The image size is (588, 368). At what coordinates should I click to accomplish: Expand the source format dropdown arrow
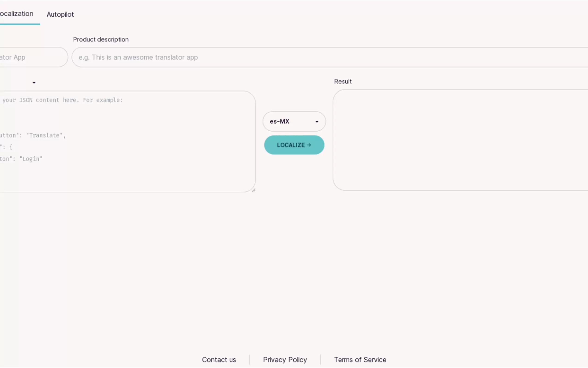pyautogui.click(x=34, y=83)
